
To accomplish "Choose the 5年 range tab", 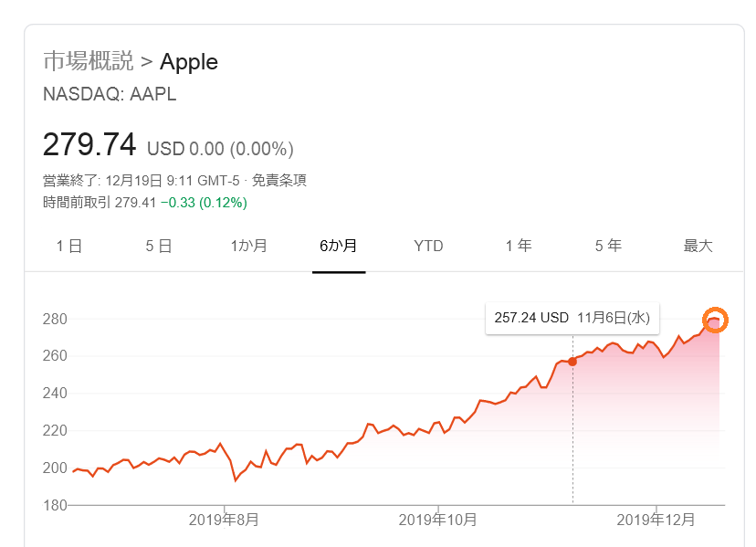I will pos(608,246).
